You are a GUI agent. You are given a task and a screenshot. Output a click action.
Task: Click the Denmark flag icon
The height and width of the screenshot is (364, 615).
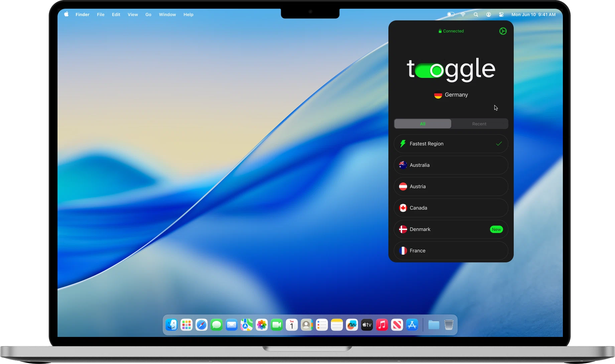[x=403, y=229]
